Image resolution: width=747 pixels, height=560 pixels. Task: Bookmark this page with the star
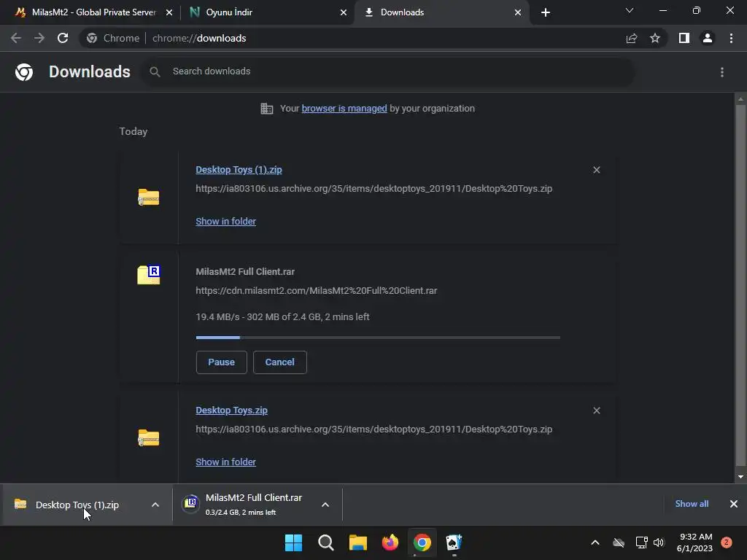(x=655, y=38)
